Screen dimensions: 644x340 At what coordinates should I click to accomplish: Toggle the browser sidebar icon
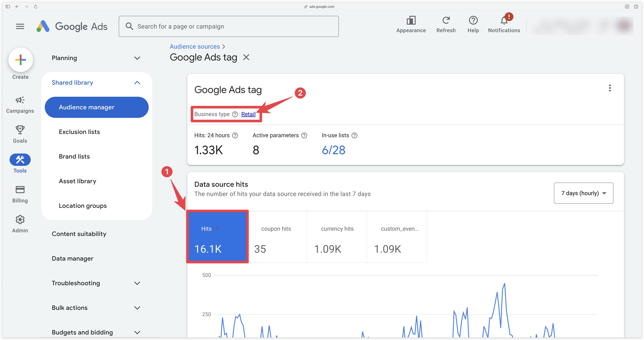click(x=8, y=7)
